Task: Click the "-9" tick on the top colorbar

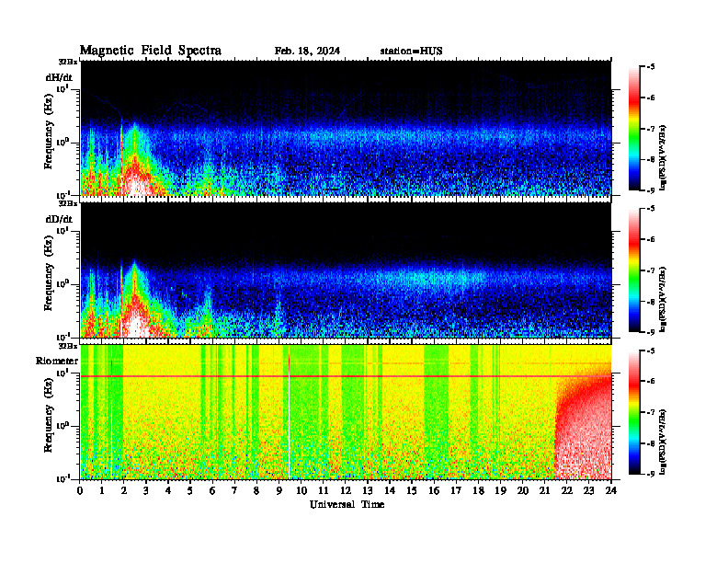Action: (651, 190)
